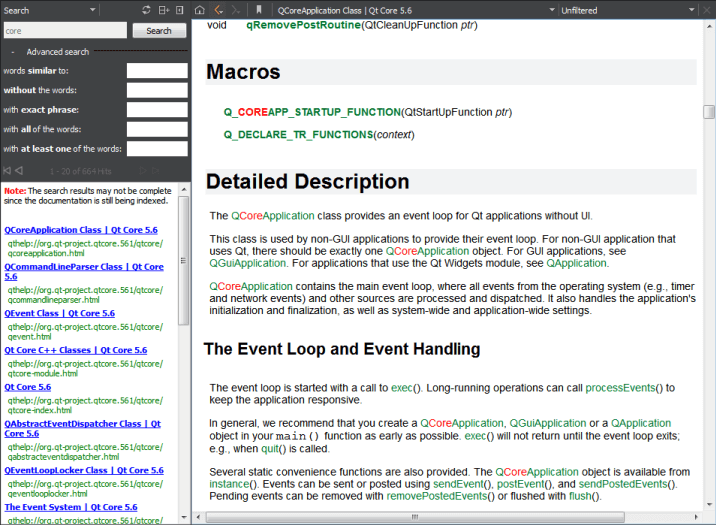Open QEventLoopLocker Class result

click(x=84, y=470)
